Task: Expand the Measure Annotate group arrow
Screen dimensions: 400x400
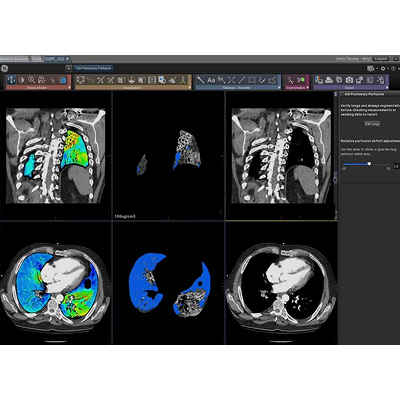Action: (279, 88)
